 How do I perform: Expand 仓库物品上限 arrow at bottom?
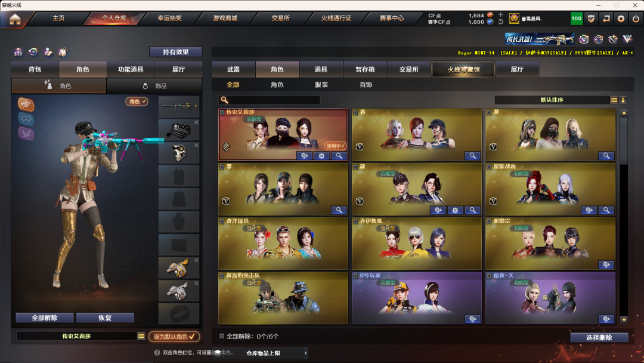[x=305, y=353]
